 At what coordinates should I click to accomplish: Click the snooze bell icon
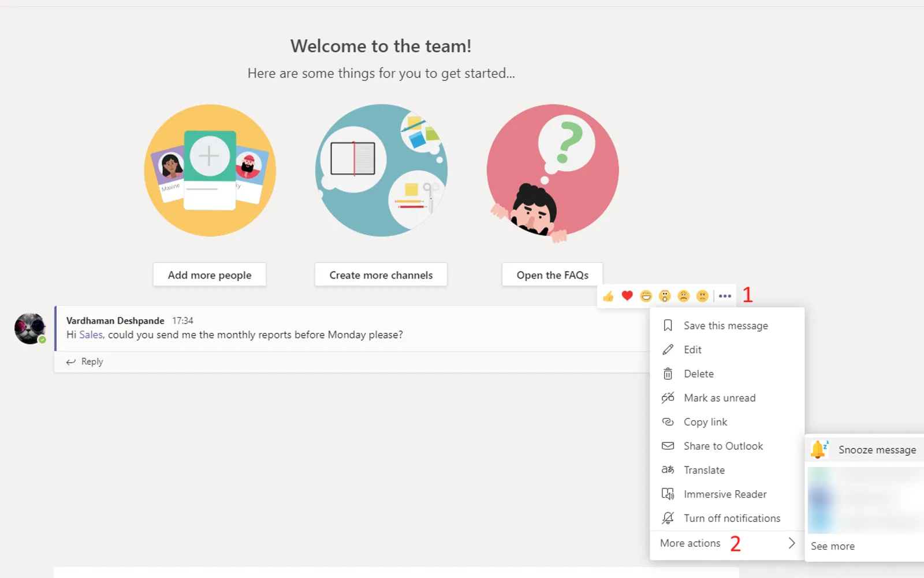click(x=819, y=449)
